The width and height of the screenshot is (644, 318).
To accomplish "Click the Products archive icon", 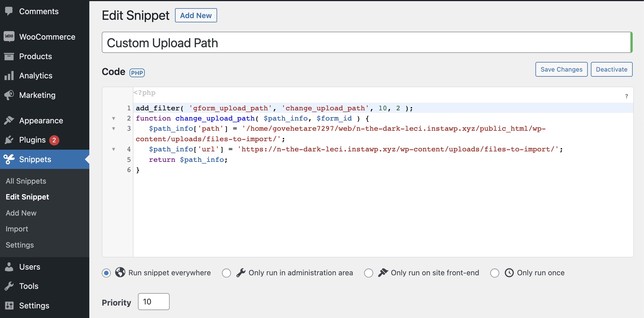I will click(9, 56).
